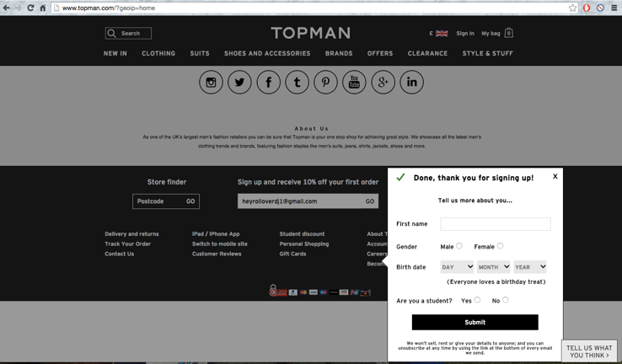Image resolution: width=622 pixels, height=364 pixels.
Task: Open the BRANDS menu
Action: point(339,54)
